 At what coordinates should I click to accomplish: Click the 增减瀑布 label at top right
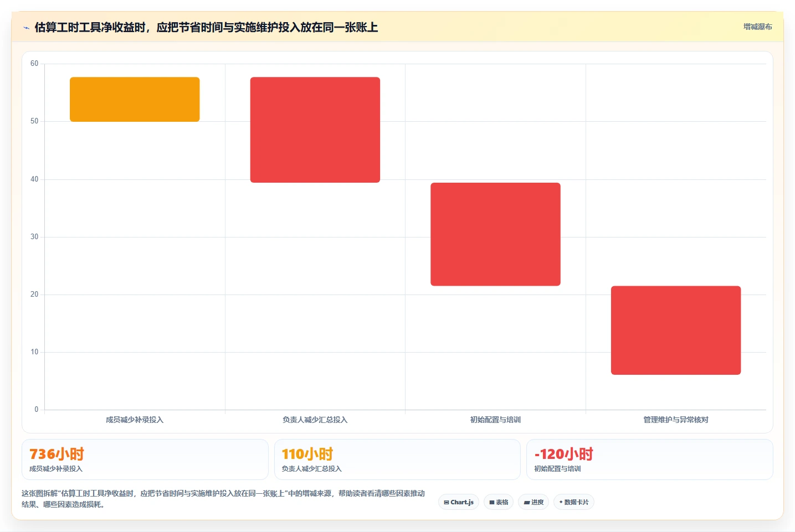click(757, 27)
